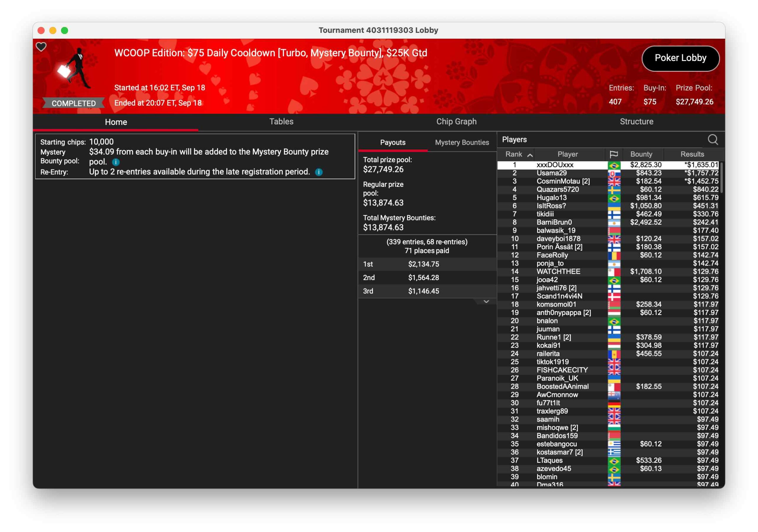
Task: Open the player search magnifier
Action: point(713,140)
